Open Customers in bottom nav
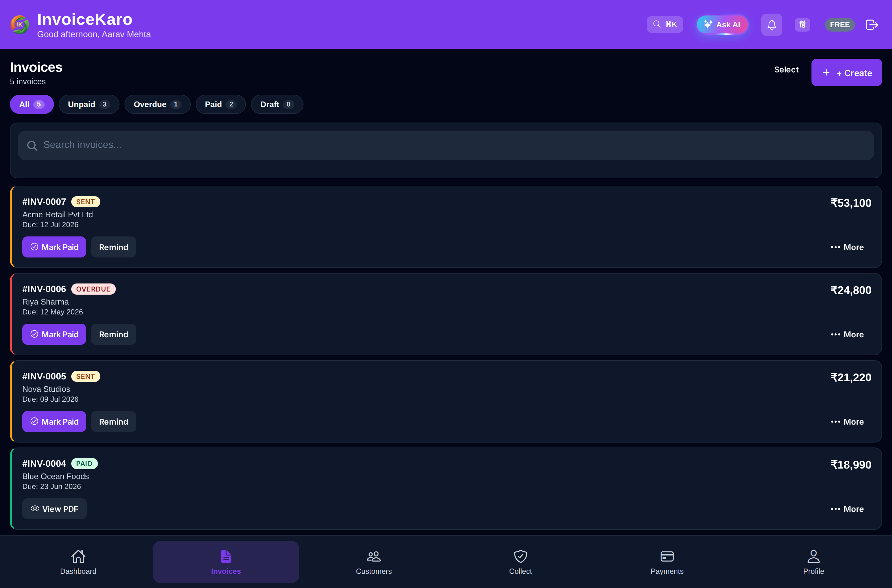The width and height of the screenshot is (892, 588). pos(374,562)
